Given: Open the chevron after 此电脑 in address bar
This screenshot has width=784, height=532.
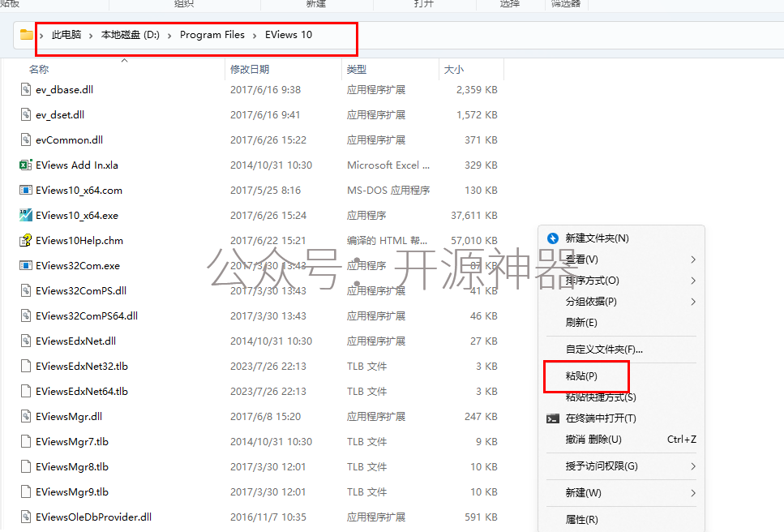Looking at the screenshot, I should (91, 36).
